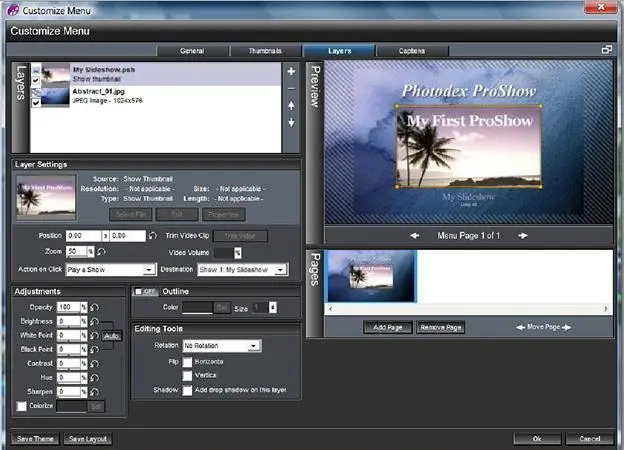
Task: Click the layer Properties button
Action: click(224, 214)
